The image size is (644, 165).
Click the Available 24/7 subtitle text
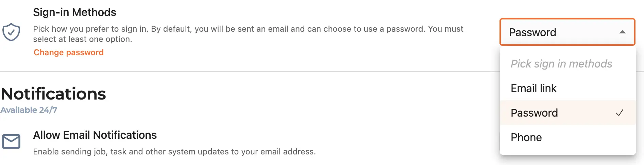29,110
